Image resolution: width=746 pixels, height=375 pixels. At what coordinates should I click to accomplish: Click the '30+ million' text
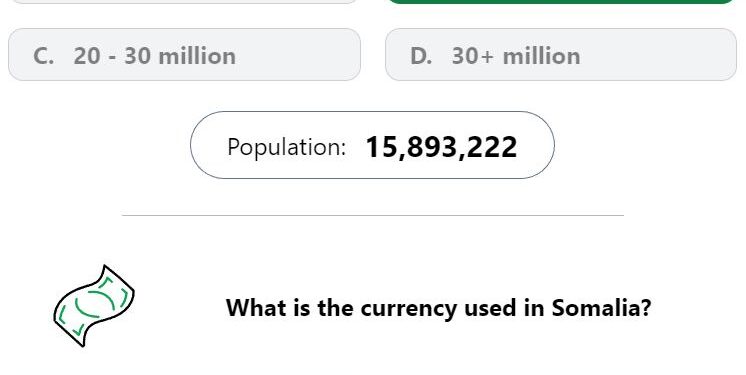coord(516,56)
